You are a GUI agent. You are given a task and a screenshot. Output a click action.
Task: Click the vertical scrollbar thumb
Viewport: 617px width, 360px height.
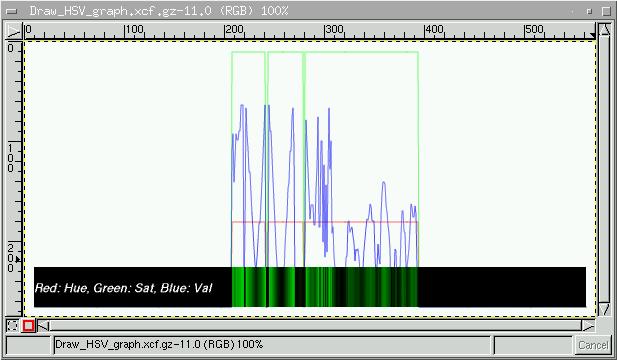point(604,170)
